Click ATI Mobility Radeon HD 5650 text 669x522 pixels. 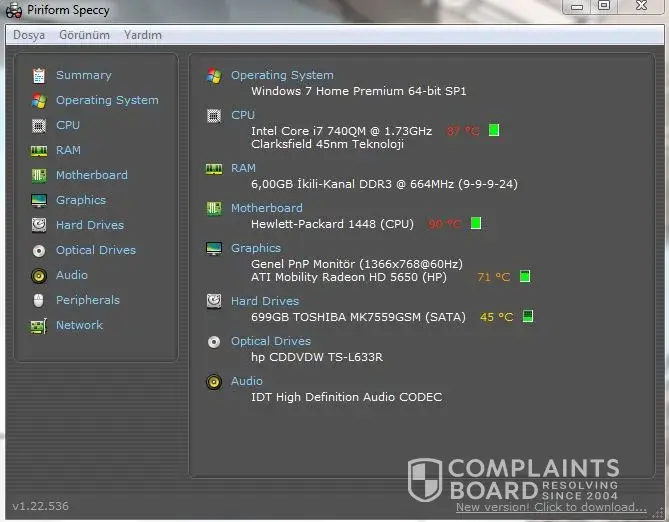pos(349,277)
